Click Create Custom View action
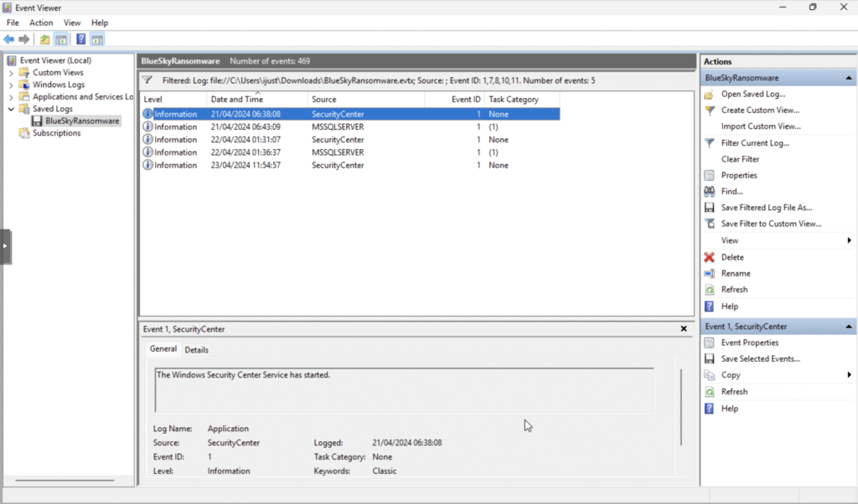This screenshot has height=504, width=858. click(759, 111)
